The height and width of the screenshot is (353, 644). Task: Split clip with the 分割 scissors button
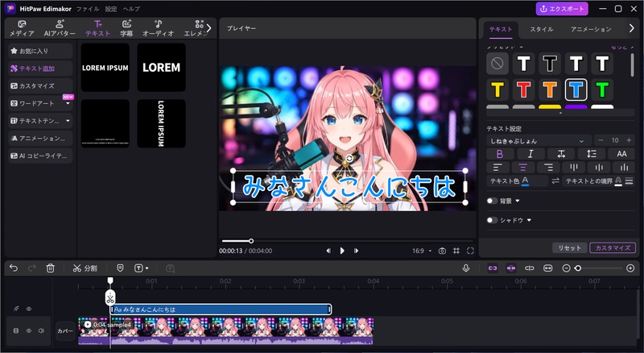pyautogui.click(x=85, y=268)
